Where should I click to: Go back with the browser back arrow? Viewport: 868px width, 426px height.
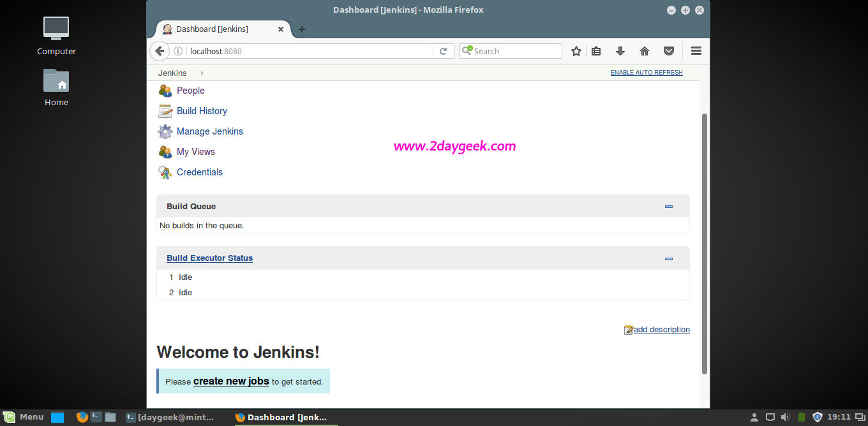[160, 51]
